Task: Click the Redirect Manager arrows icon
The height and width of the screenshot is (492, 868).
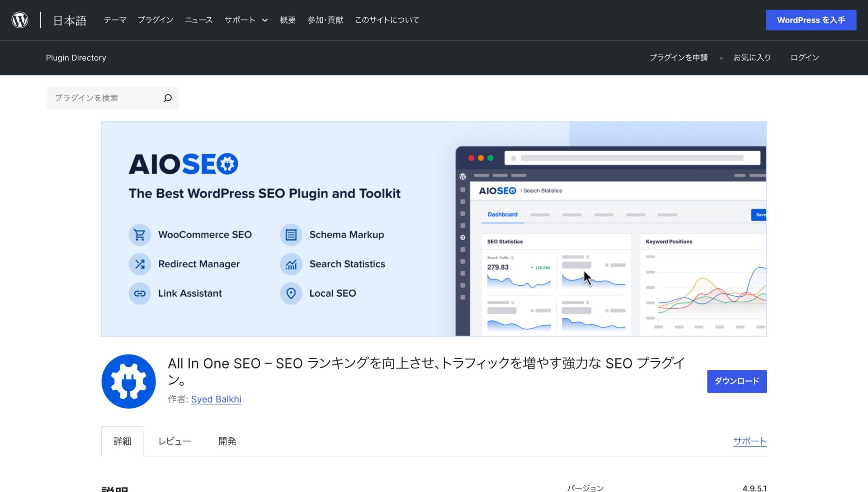Action: 140,264
